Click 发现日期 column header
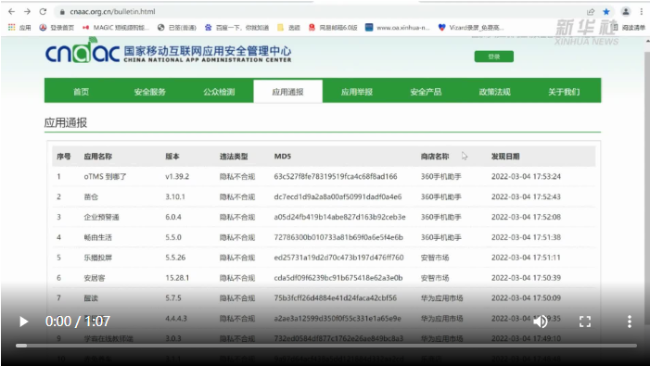The height and width of the screenshot is (366, 650). point(505,156)
